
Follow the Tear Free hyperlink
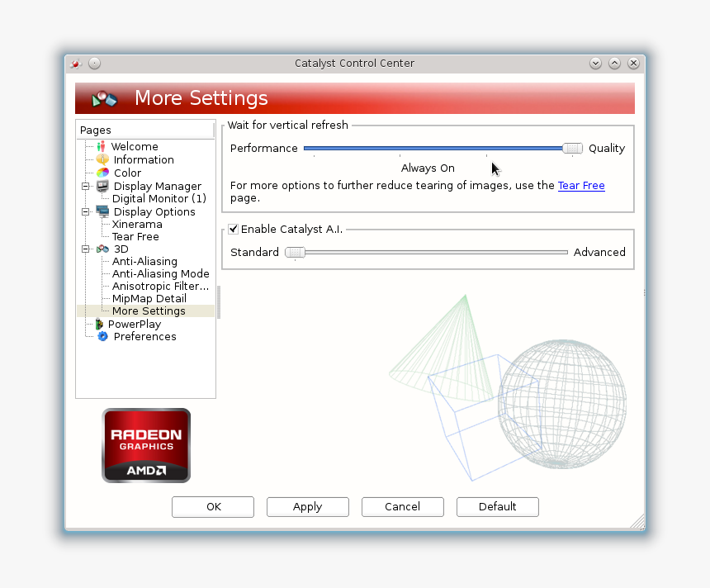click(581, 185)
